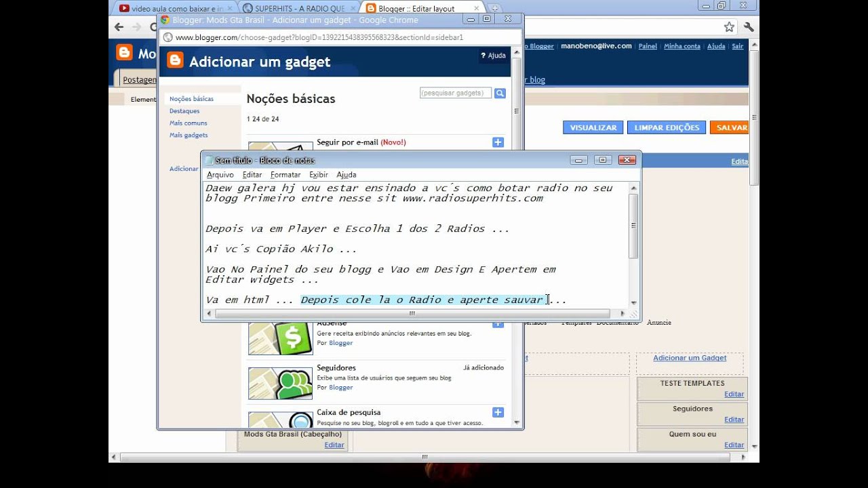Close the SUPERHITS radio tab
Viewport: 868px width, 488px height.
pos(353,8)
